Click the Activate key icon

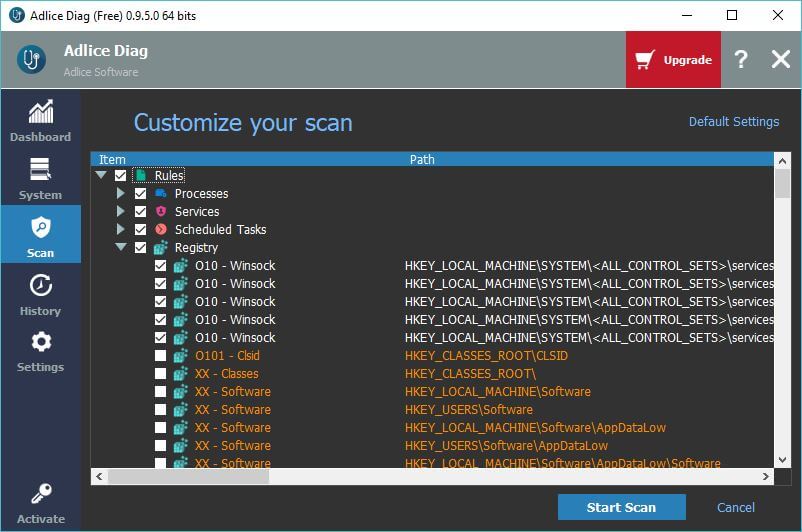tap(40, 495)
